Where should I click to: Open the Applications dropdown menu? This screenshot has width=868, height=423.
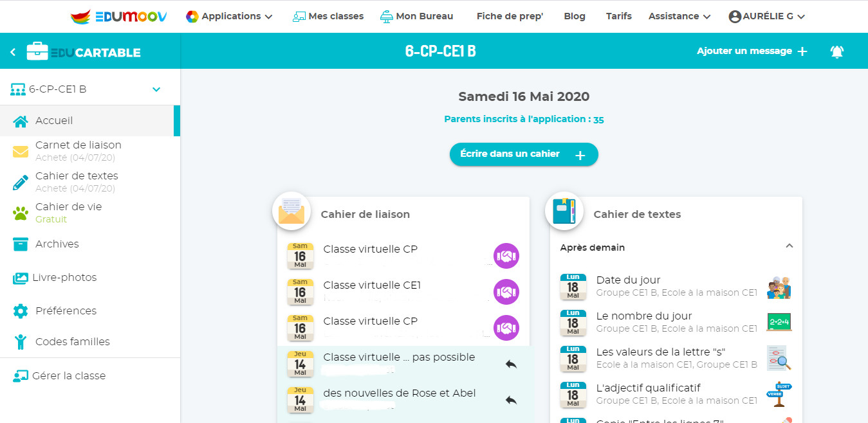pyautogui.click(x=229, y=16)
